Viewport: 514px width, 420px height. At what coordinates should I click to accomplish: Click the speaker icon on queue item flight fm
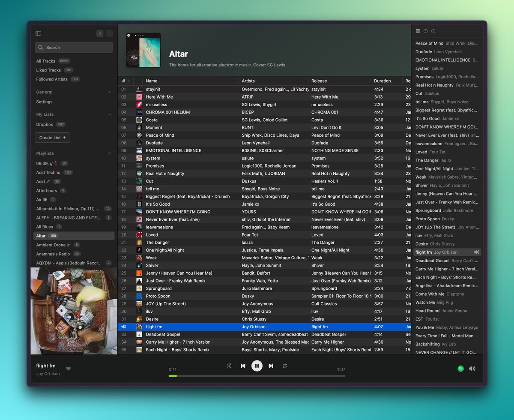click(476, 252)
